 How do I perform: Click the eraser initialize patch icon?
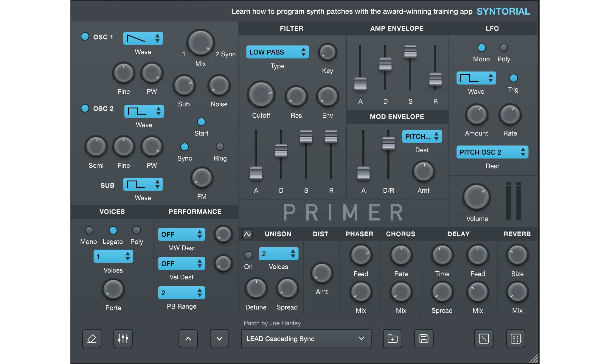point(92,339)
